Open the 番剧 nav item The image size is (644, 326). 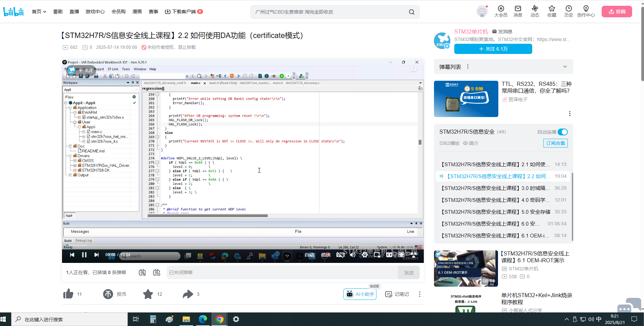tap(58, 12)
